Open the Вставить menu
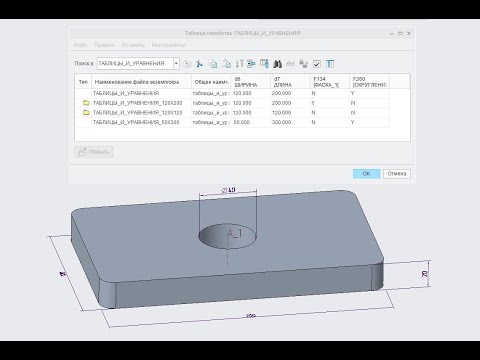Image resolution: width=480 pixels, height=360 pixels. coord(133,45)
